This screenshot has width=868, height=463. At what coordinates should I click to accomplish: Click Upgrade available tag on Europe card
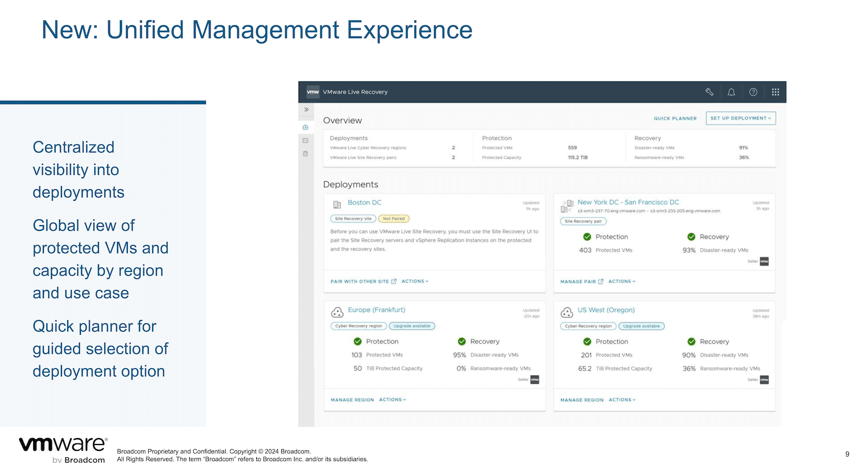click(x=412, y=326)
